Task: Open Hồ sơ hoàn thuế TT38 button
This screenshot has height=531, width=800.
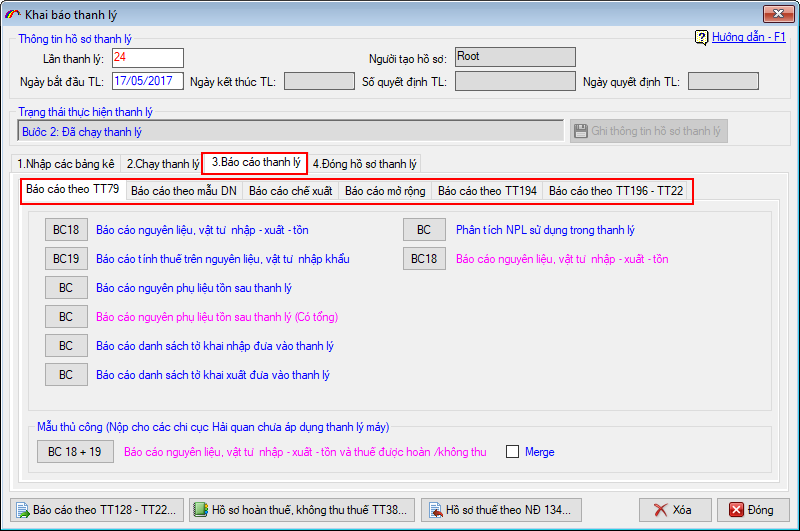Action: click(x=302, y=510)
